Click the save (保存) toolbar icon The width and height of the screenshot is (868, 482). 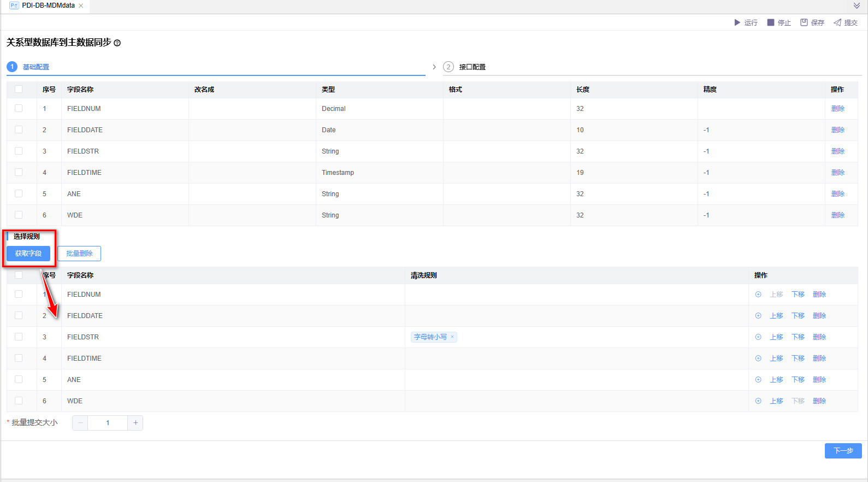804,22
